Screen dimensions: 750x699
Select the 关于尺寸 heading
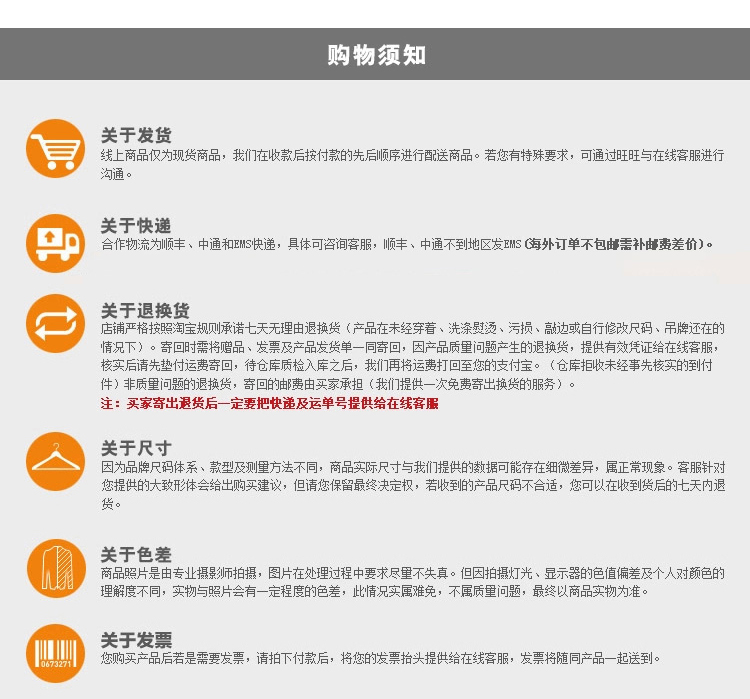(136, 448)
